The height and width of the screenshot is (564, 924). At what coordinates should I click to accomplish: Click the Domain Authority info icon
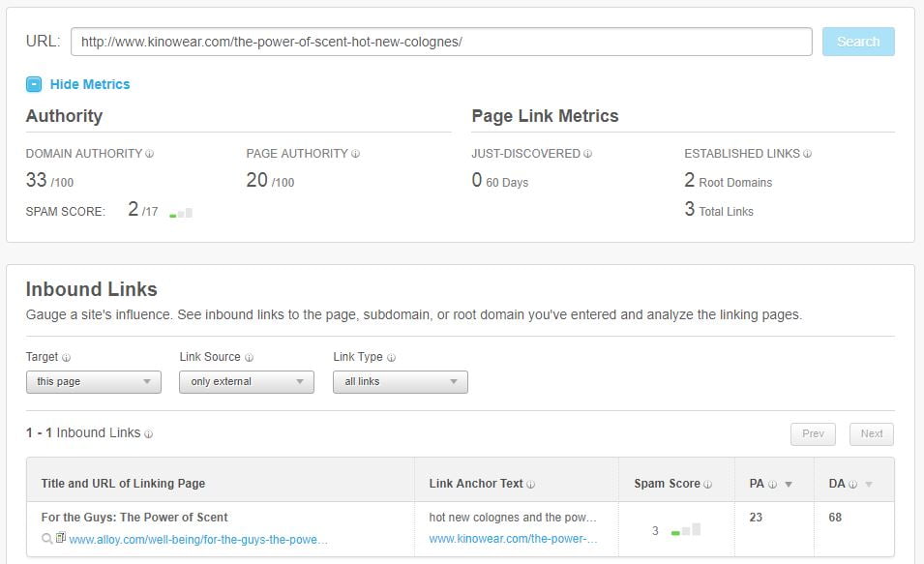tap(150, 154)
